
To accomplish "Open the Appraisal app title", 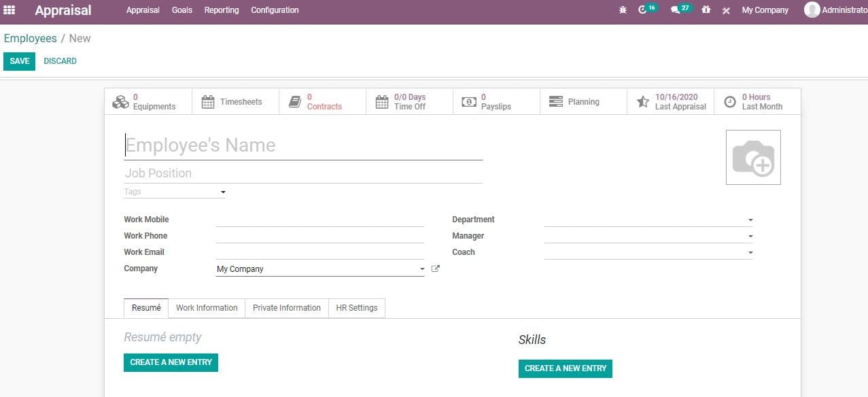I will [x=63, y=10].
